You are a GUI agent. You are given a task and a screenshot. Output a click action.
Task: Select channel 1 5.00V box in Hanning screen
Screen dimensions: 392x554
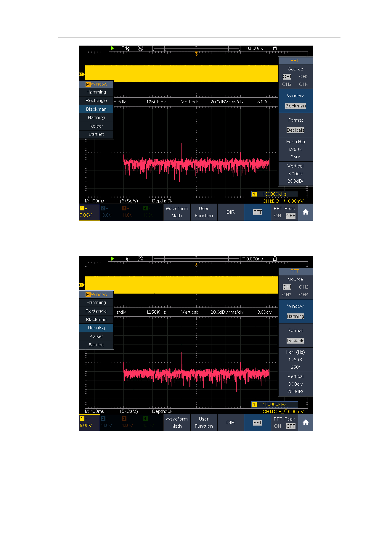tap(89, 423)
